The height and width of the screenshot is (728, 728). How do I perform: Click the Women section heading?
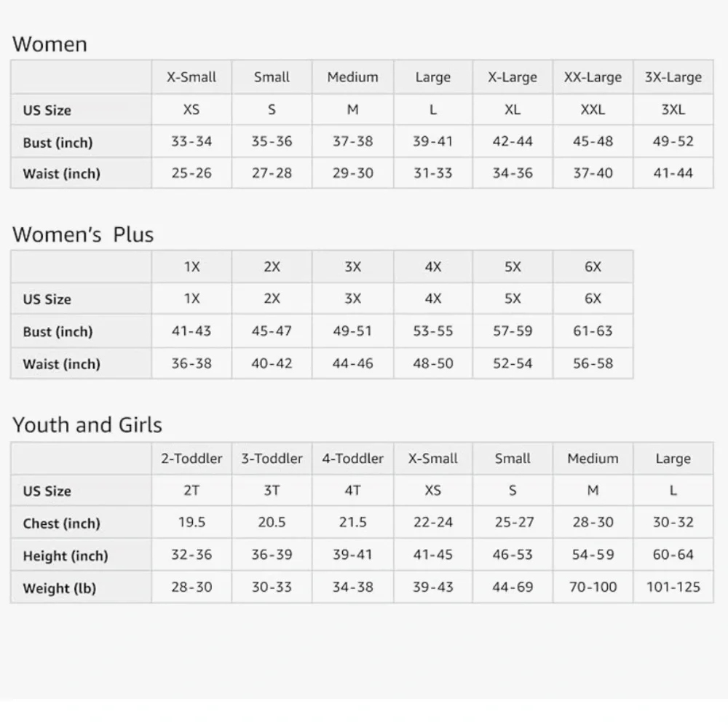click(x=50, y=44)
